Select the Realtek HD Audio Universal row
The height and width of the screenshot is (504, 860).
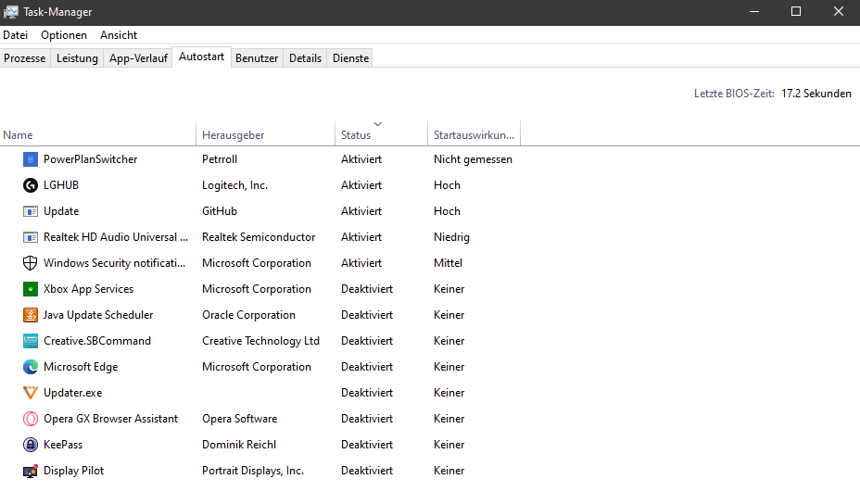(115, 237)
